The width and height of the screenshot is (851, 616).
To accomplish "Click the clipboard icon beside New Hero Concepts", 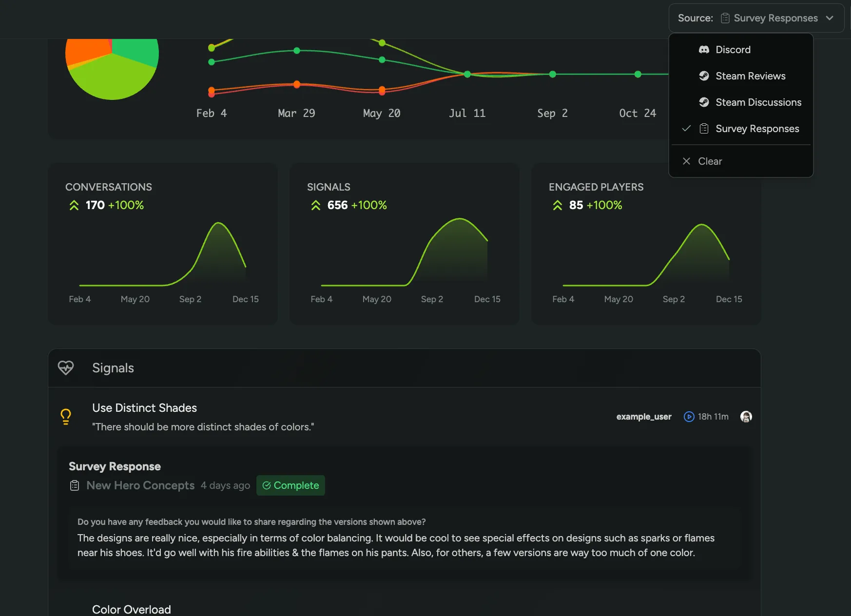I will (75, 485).
